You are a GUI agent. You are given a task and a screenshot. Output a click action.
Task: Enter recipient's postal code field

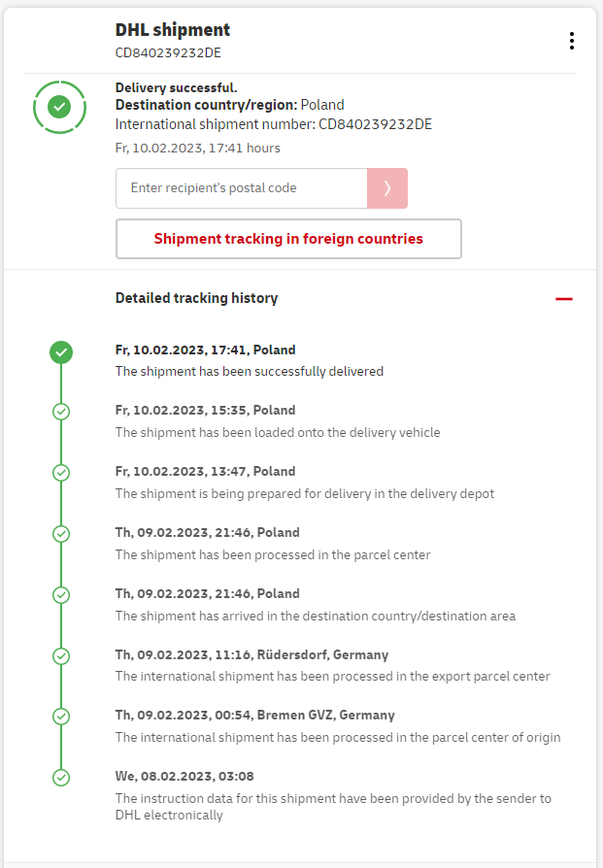point(241,188)
